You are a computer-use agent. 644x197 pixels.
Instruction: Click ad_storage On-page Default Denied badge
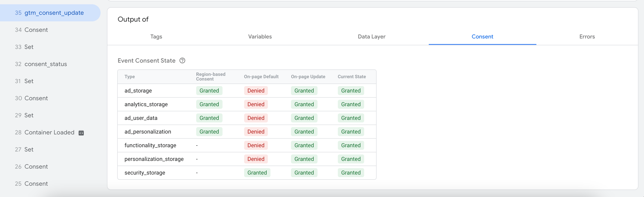[x=256, y=91]
